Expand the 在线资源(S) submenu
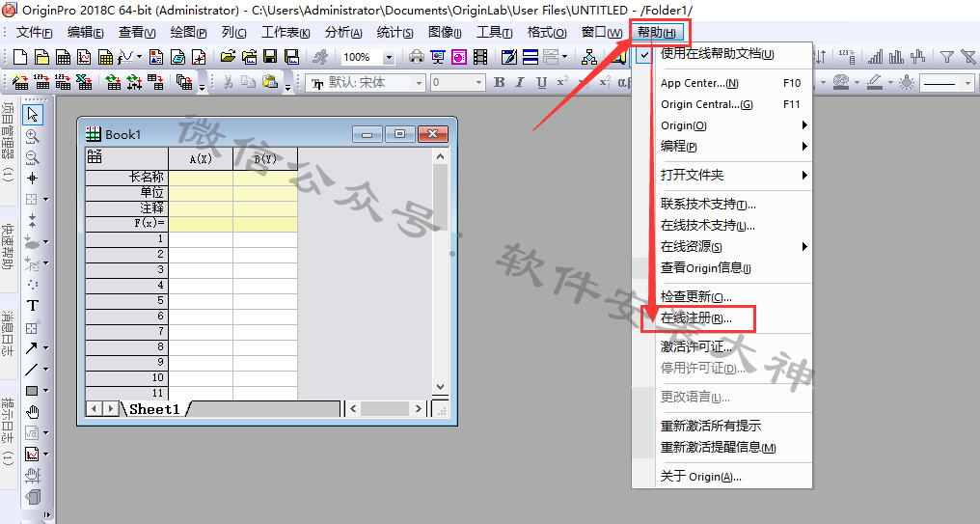The height and width of the screenshot is (524, 980). [x=721, y=246]
